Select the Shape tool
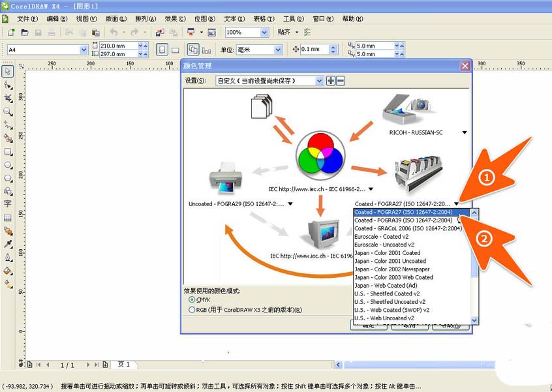Image resolution: width=552 pixels, height=392 pixels. [x=8, y=83]
